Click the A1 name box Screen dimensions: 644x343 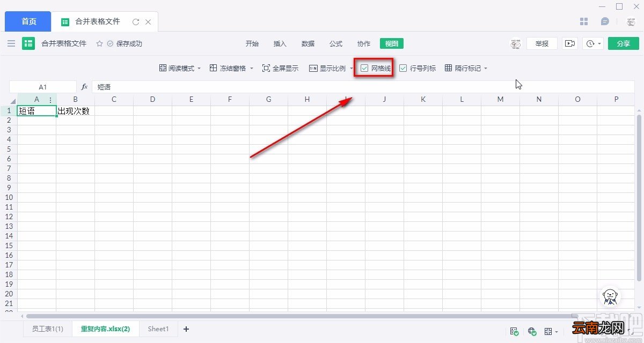43,87
